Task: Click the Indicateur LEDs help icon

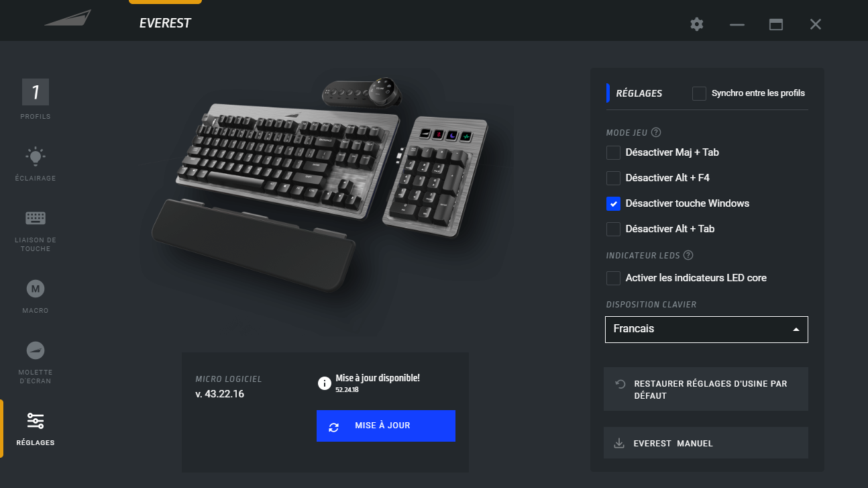Action: 688,255
